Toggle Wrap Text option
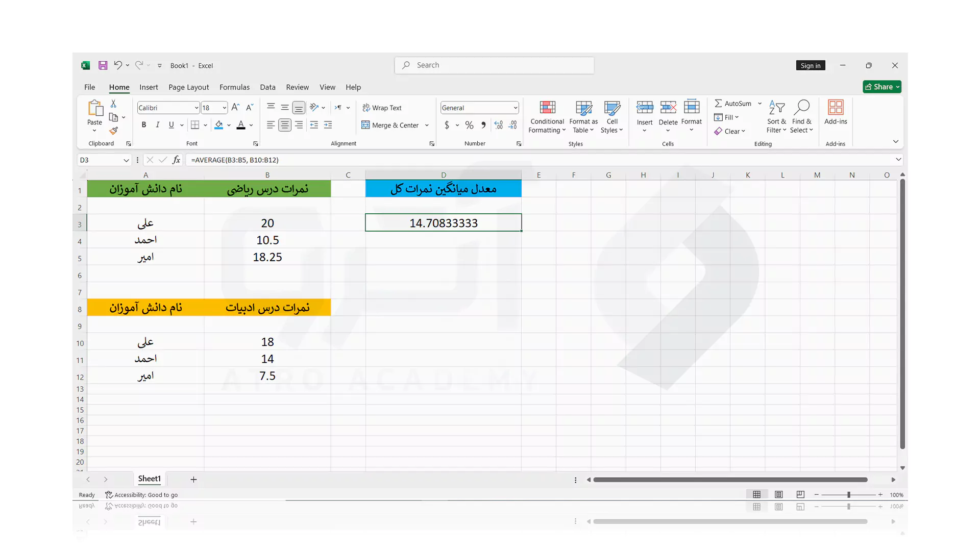The height and width of the screenshot is (551, 980). (382, 108)
